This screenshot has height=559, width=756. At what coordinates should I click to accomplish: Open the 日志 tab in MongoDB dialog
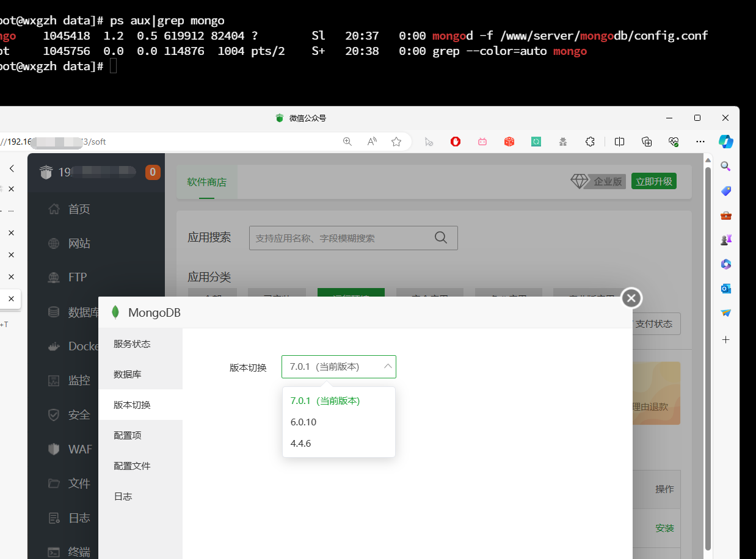click(140, 496)
